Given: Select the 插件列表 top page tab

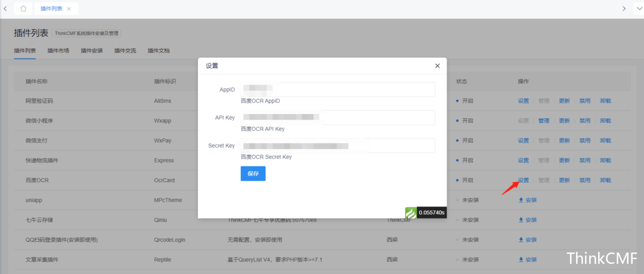Looking at the screenshot, I should (51, 8).
